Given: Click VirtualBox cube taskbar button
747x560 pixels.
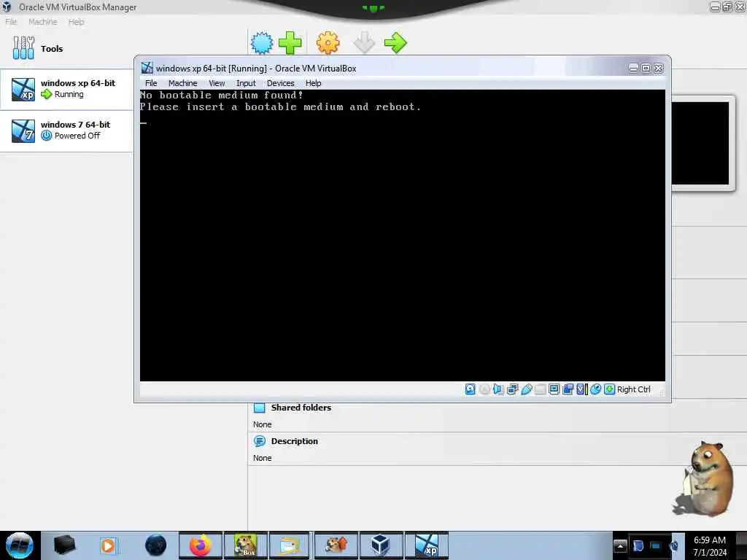Looking at the screenshot, I should pyautogui.click(x=380, y=545).
